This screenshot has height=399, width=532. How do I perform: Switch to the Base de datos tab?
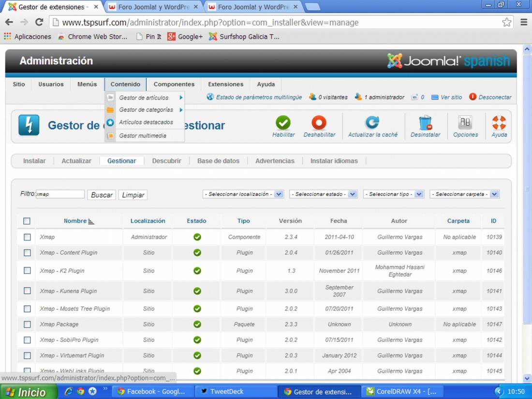(x=218, y=161)
